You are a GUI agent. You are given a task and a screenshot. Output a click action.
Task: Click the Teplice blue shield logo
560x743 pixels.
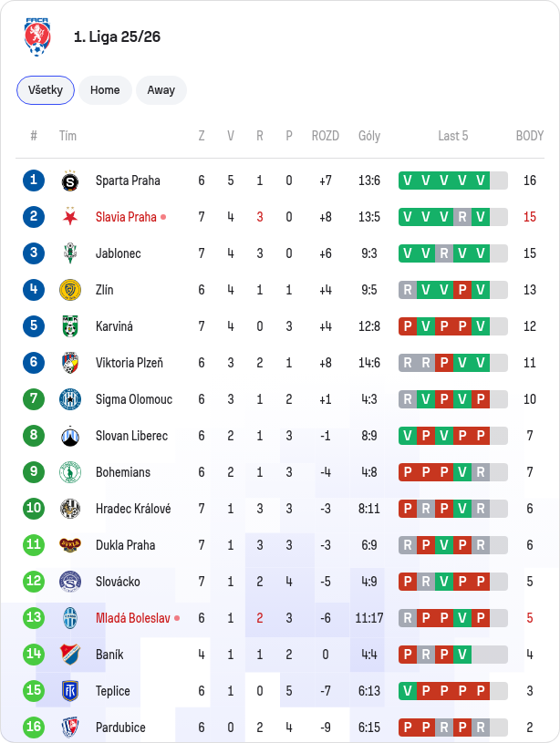tap(70, 691)
